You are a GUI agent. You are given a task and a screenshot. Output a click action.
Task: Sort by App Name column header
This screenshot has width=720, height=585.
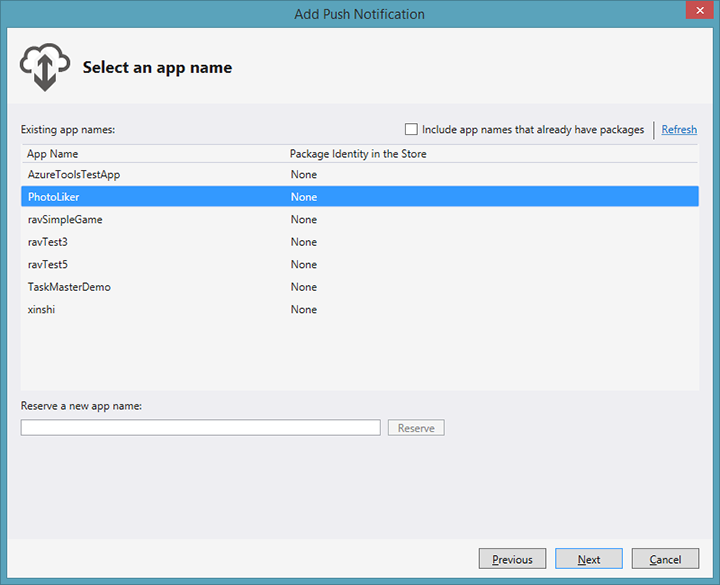click(x=53, y=154)
